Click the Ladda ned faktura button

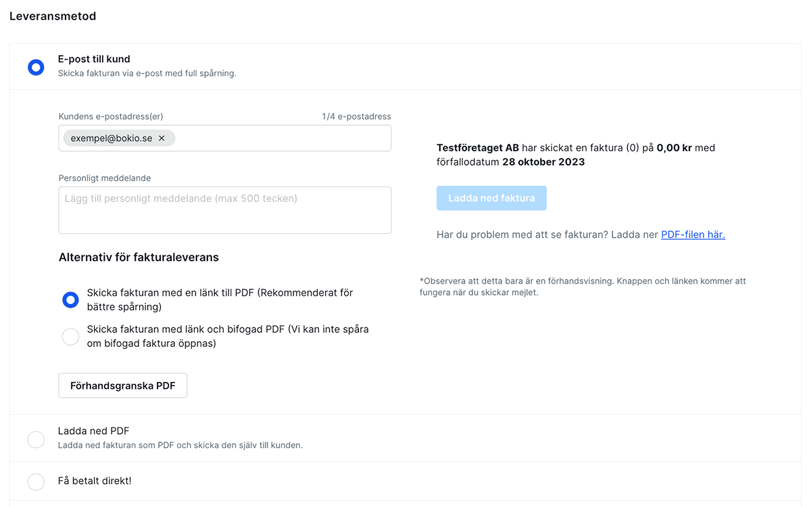coord(491,198)
